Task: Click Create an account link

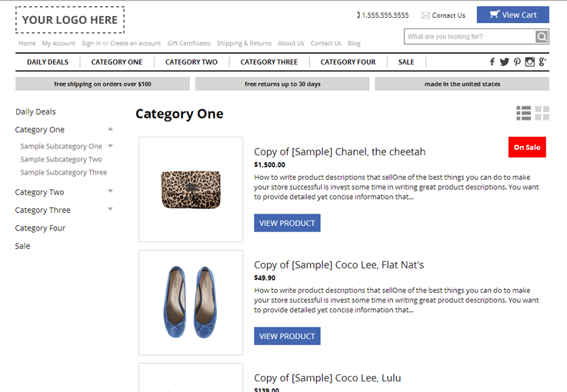Action: (x=135, y=43)
